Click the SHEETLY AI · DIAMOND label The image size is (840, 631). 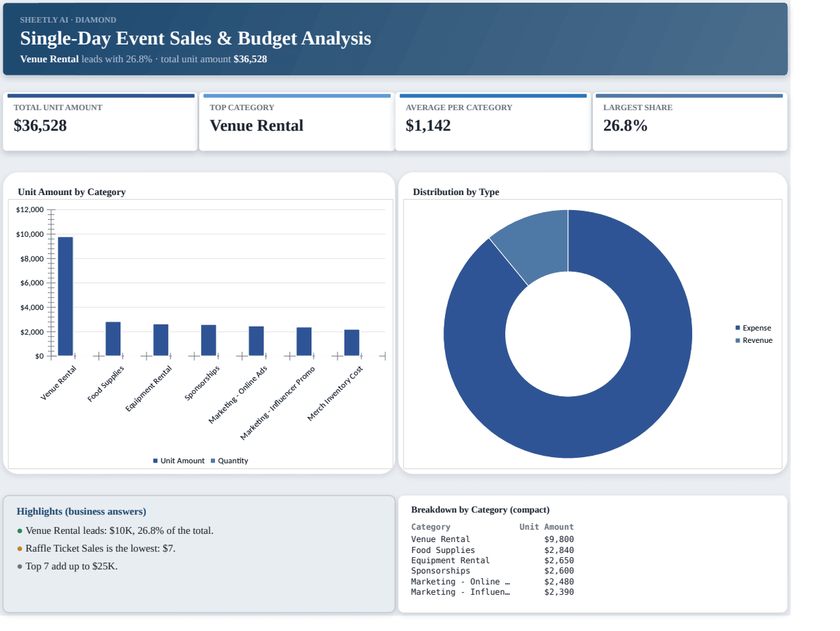[68, 20]
